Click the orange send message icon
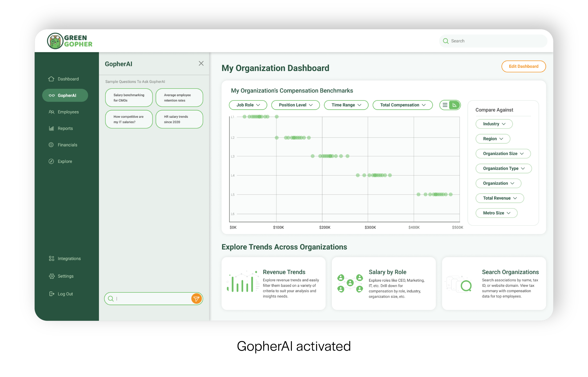588x377 pixels. coord(196,299)
